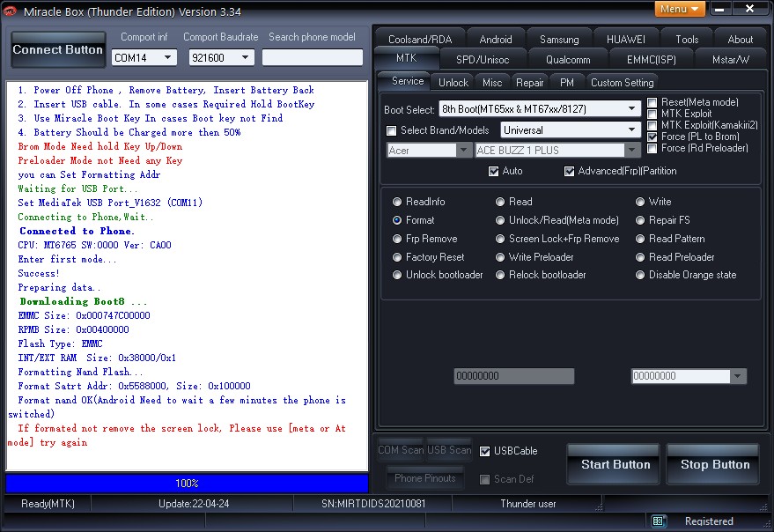The image size is (774, 532).
Task: Switch to the Android tab
Action: click(496, 40)
